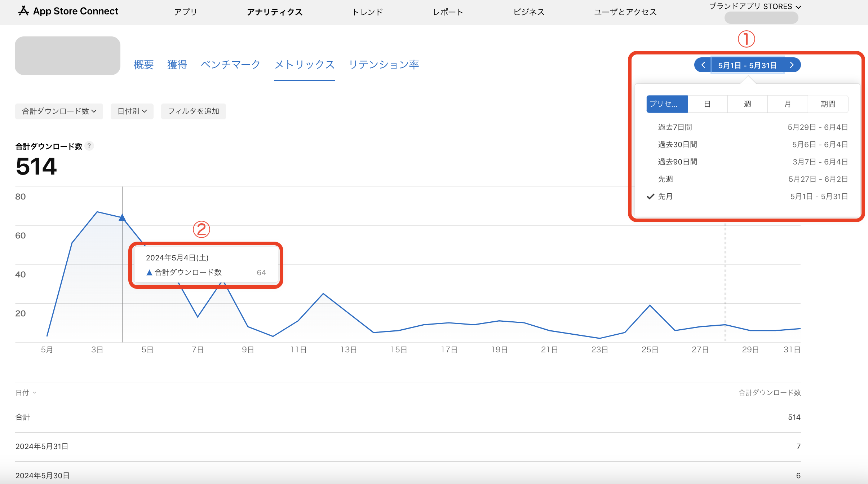868x484 pixels.
Task: Open ユーザとアクセス in the top navigation
Action: tap(625, 12)
